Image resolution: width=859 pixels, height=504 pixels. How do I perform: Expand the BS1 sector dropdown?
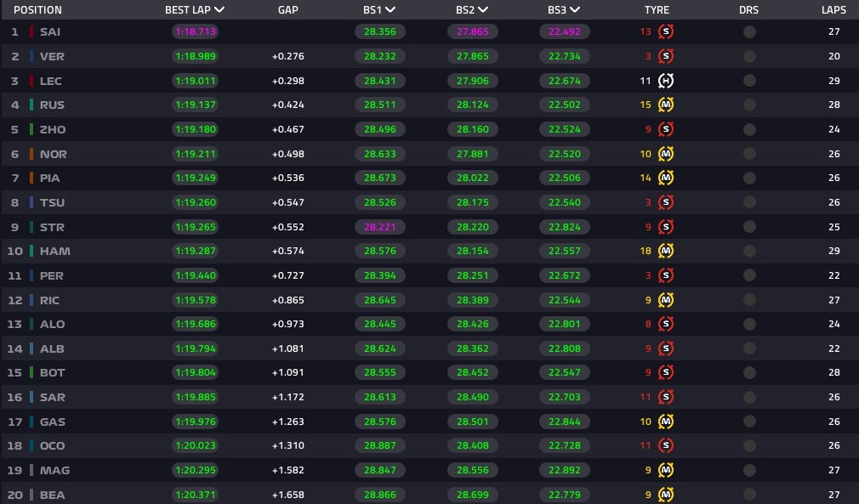[390, 10]
